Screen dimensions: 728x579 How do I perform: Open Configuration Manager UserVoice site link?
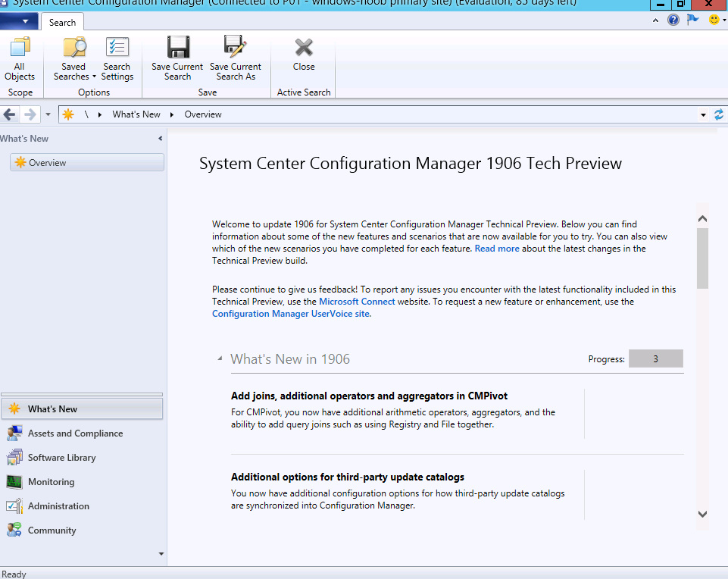tap(292, 314)
